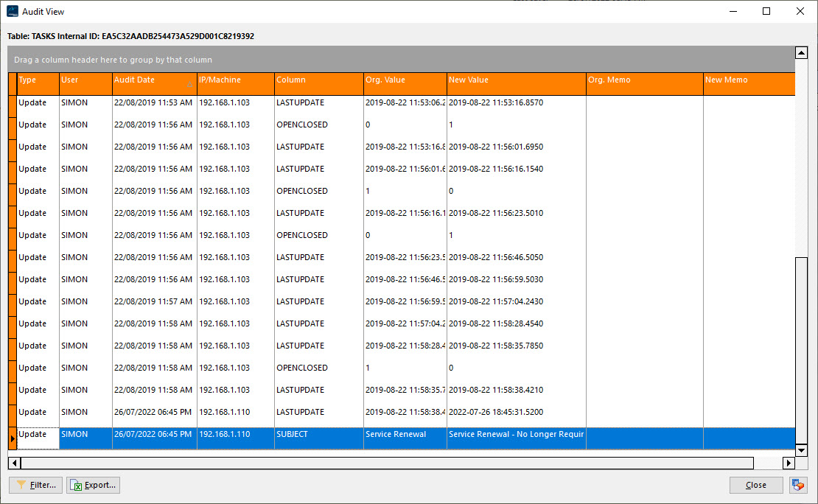The width and height of the screenshot is (818, 504).
Task: Click the New Value column header
Action: (x=516, y=80)
